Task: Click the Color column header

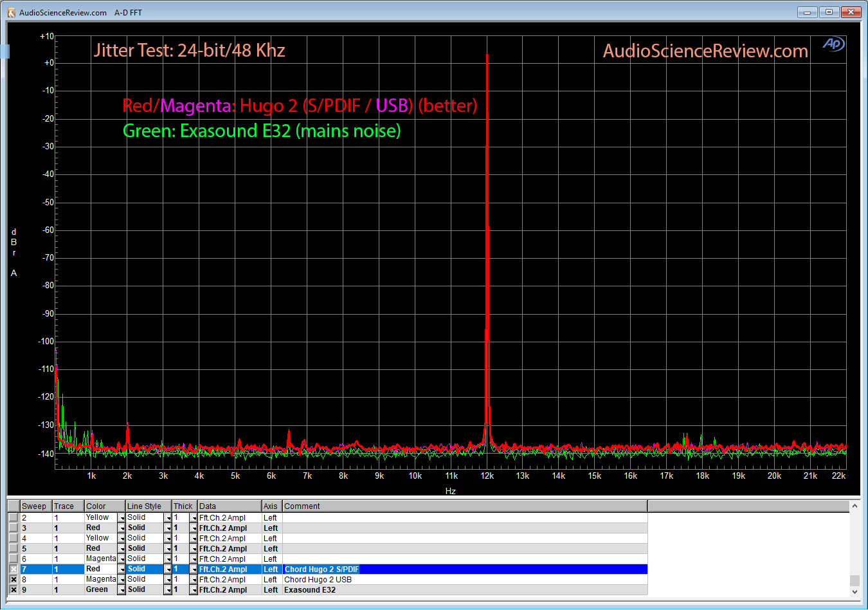Action: (105, 506)
